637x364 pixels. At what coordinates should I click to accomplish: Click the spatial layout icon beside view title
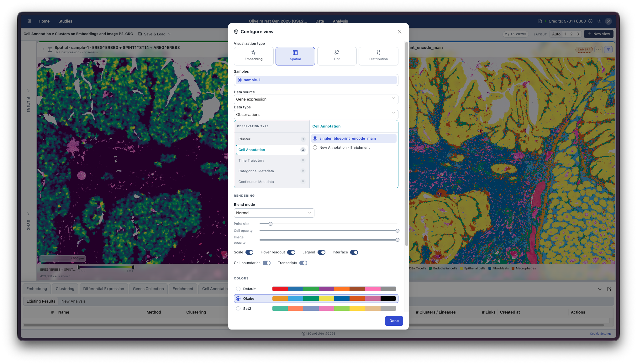[50, 49]
